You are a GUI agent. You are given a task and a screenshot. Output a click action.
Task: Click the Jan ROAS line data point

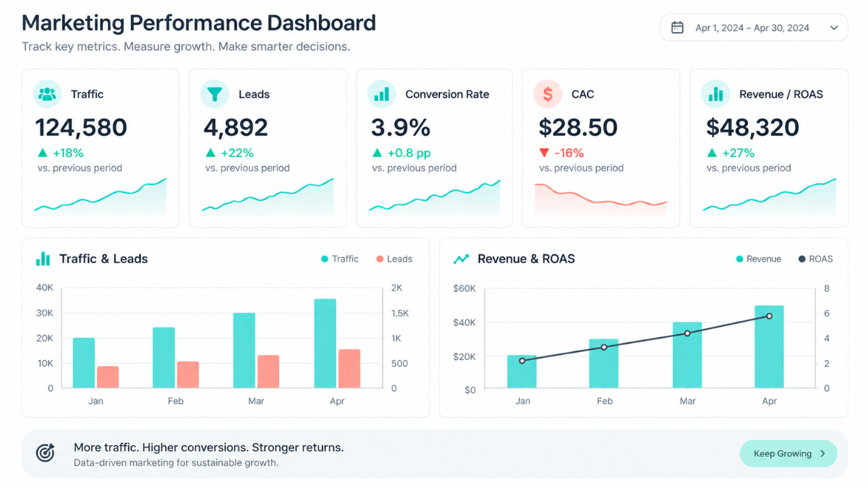coord(522,360)
